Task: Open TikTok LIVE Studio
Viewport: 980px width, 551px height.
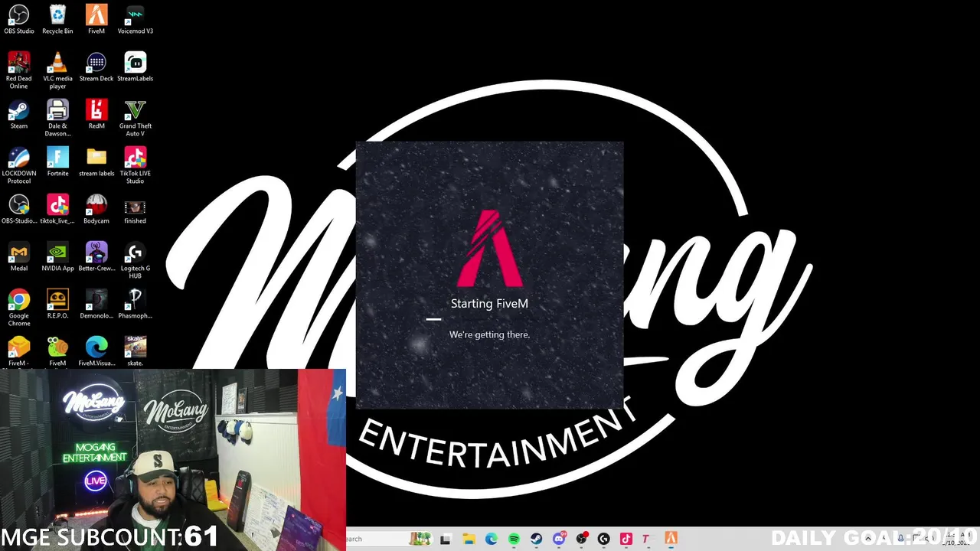Action: click(x=135, y=165)
